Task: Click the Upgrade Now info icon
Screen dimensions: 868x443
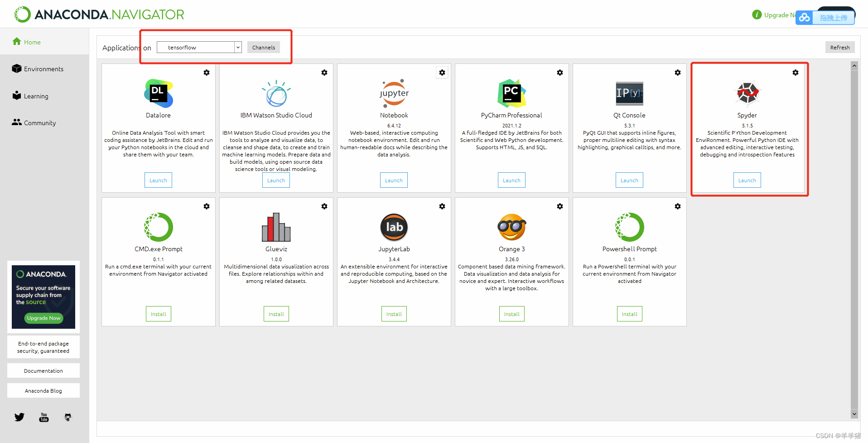Action: pyautogui.click(x=757, y=15)
